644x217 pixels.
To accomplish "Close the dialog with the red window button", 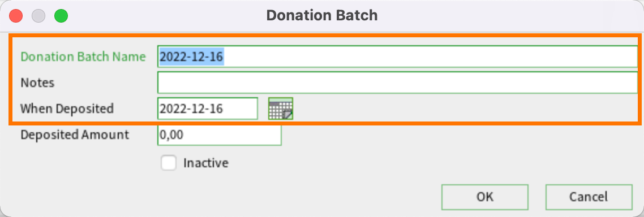I will [16, 16].
